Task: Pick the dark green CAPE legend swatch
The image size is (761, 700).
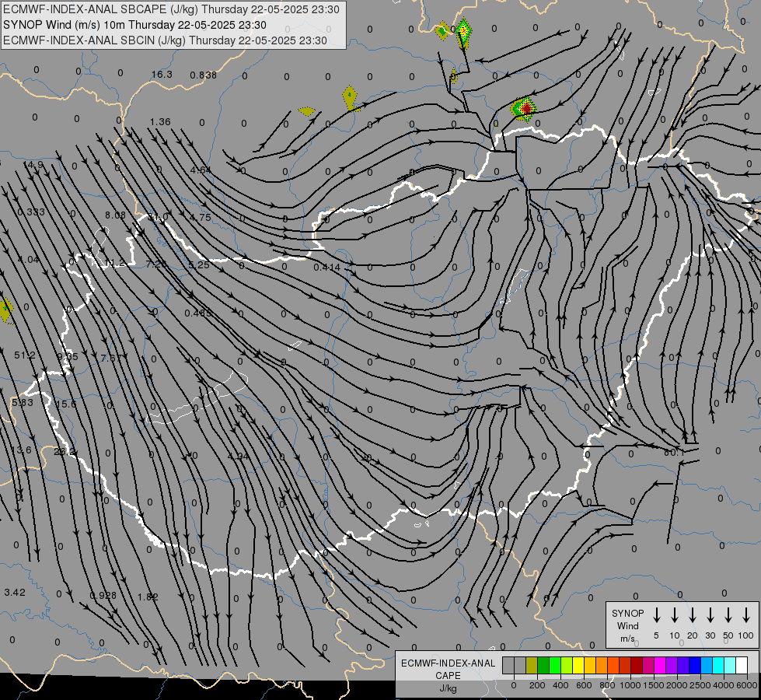Action: [543, 665]
